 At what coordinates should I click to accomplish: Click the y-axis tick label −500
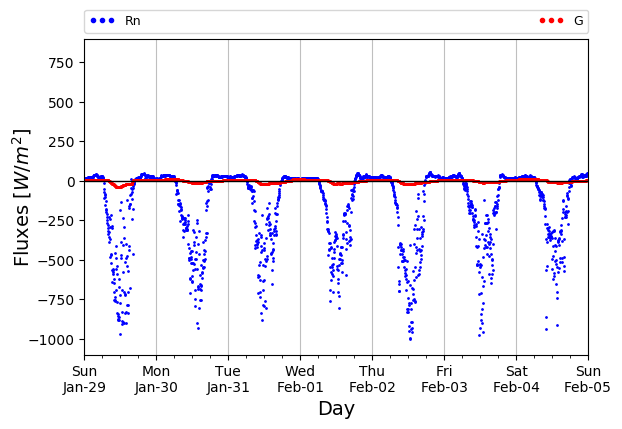(56, 261)
